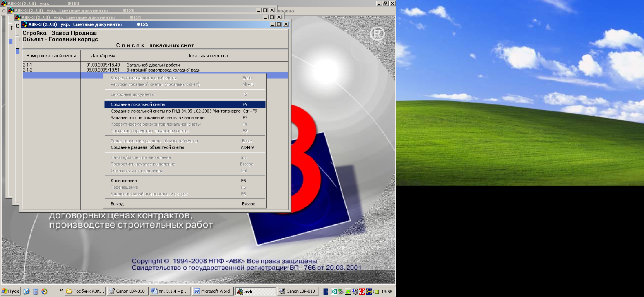This screenshot has height=297, width=644.
Task: Activate the 'avk' taskbar button
Action: click(x=256, y=291)
